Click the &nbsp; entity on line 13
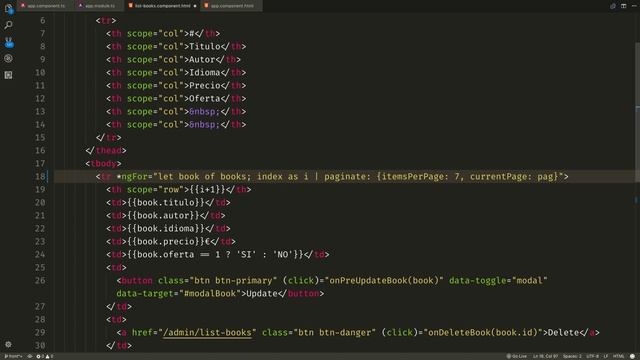The width and height of the screenshot is (640, 360). click(204, 111)
